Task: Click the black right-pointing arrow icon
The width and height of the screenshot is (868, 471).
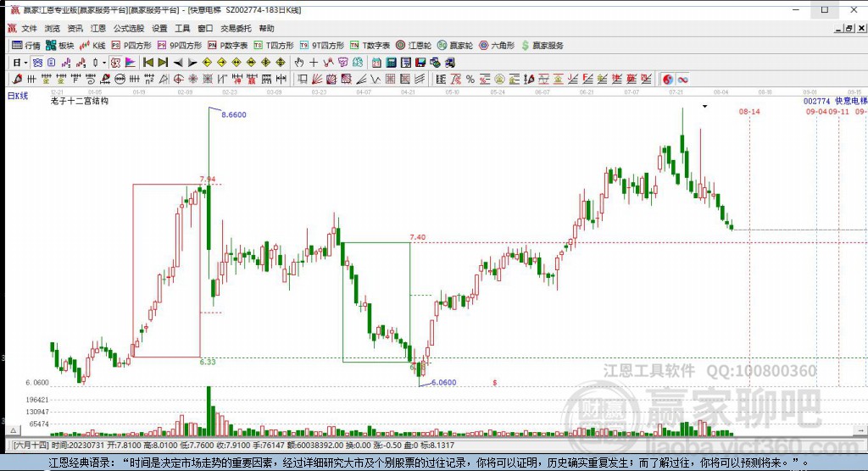Action: (x=192, y=63)
